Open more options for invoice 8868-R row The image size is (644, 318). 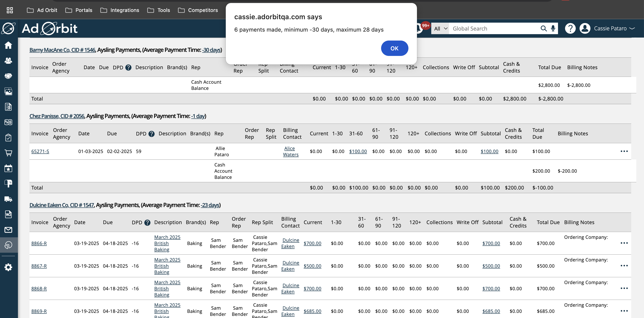pos(624,289)
